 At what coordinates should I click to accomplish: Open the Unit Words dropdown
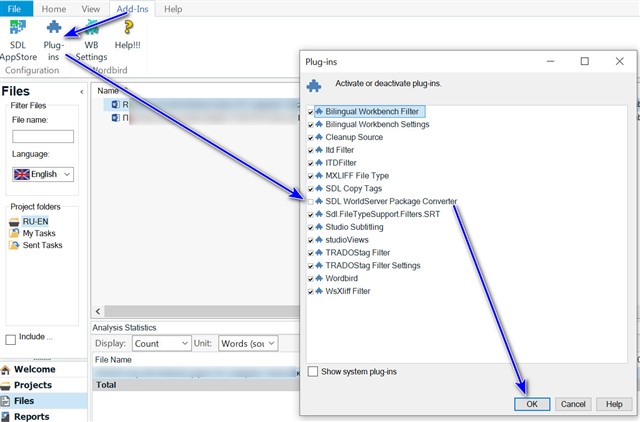coord(248,344)
